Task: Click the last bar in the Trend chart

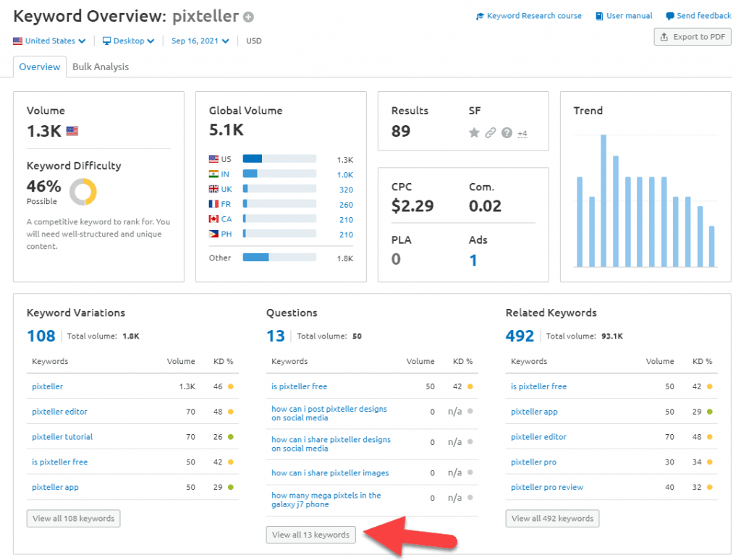Action: coord(712,246)
